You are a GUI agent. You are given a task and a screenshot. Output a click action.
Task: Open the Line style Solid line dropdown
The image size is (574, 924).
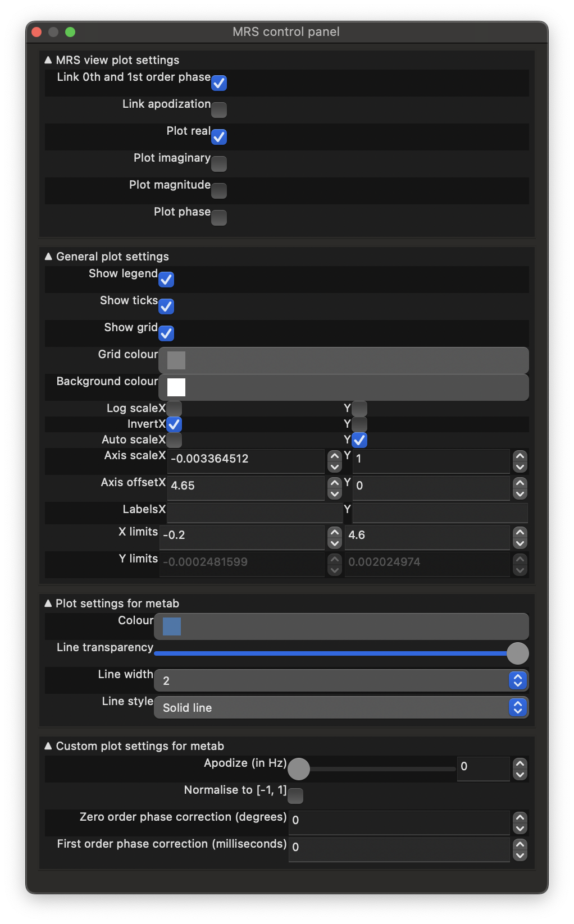click(x=341, y=707)
